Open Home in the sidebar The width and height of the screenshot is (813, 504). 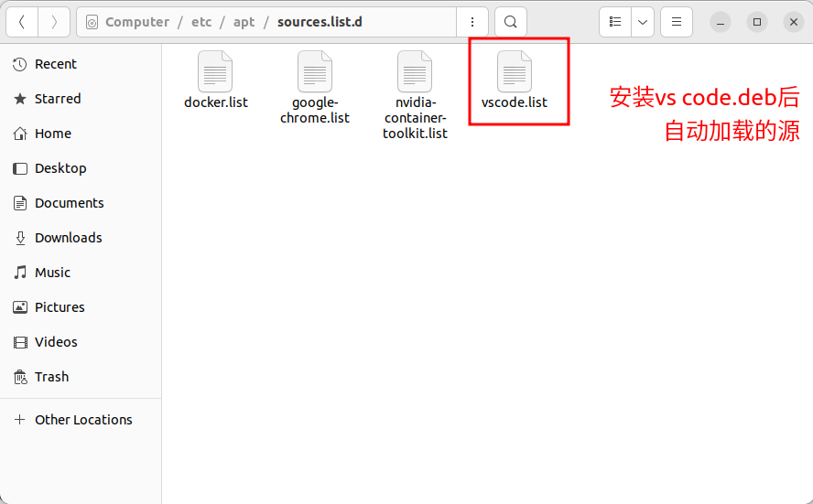[81, 134]
